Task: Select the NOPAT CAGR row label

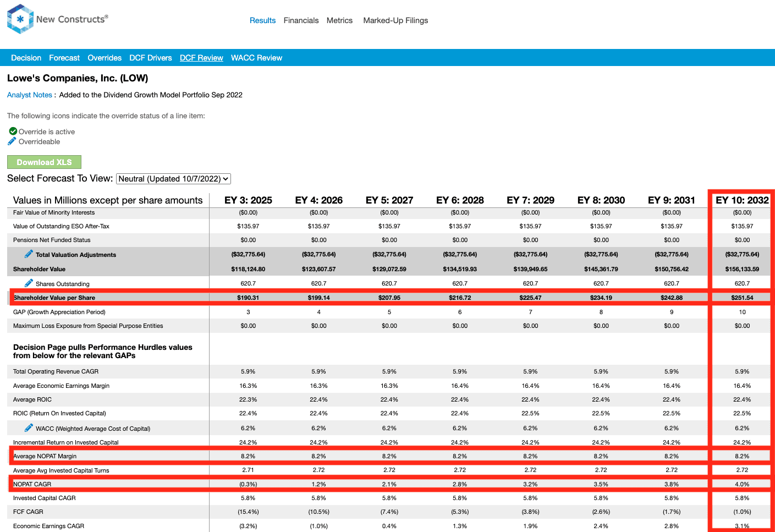Action: (x=32, y=484)
